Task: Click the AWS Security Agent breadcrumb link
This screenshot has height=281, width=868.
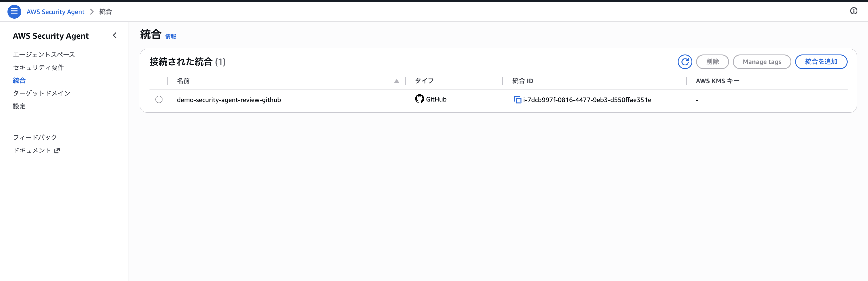Action: (x=55, y=11)
